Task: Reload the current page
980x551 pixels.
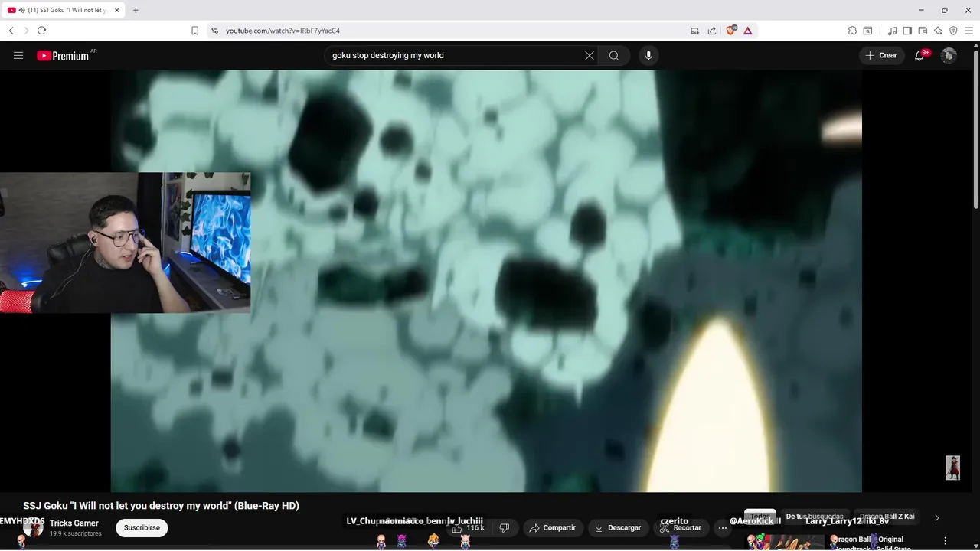Action: [x=41, y=31]
